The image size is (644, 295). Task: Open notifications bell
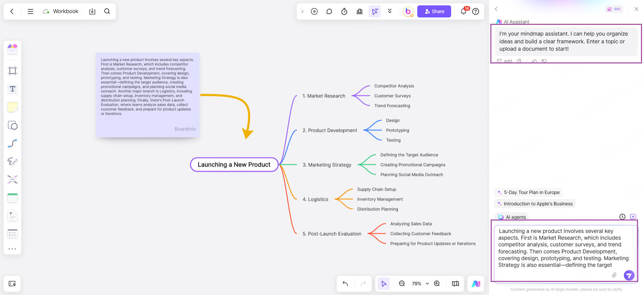pos(464,11)
